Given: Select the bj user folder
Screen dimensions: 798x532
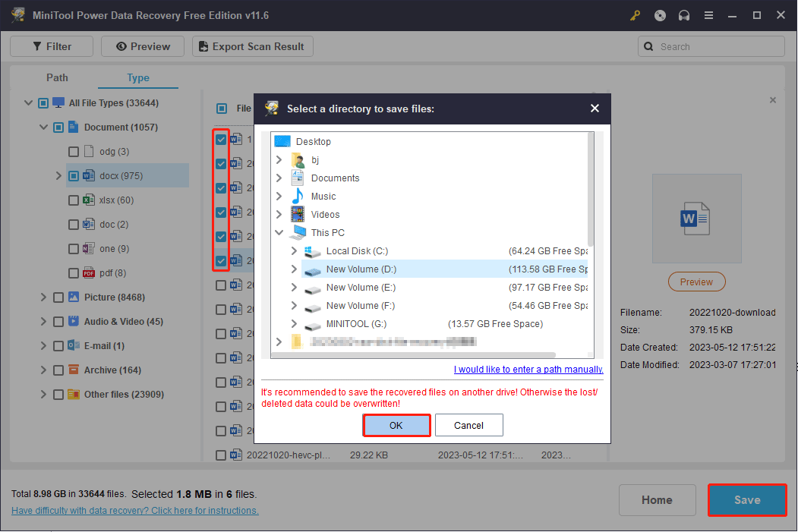Looking at the screenshot, I should pyautogui.click(x=314, y=159).
